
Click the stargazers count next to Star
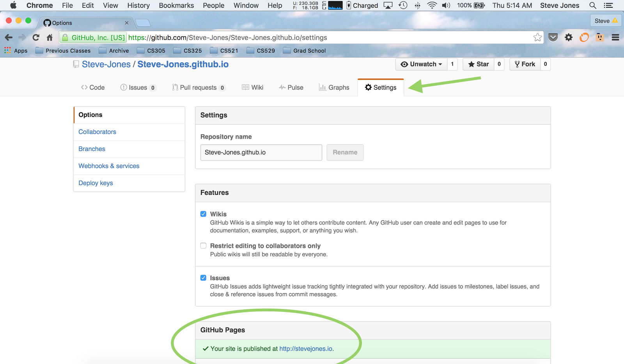pos(499,64)
